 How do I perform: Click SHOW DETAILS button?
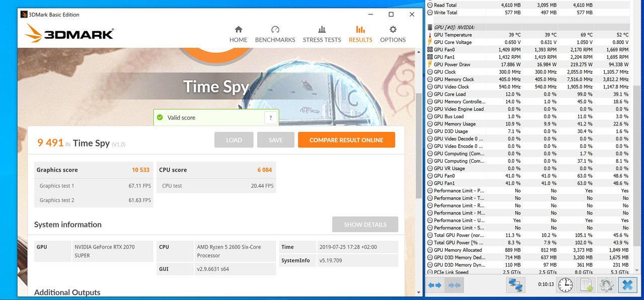coord(365,224)
